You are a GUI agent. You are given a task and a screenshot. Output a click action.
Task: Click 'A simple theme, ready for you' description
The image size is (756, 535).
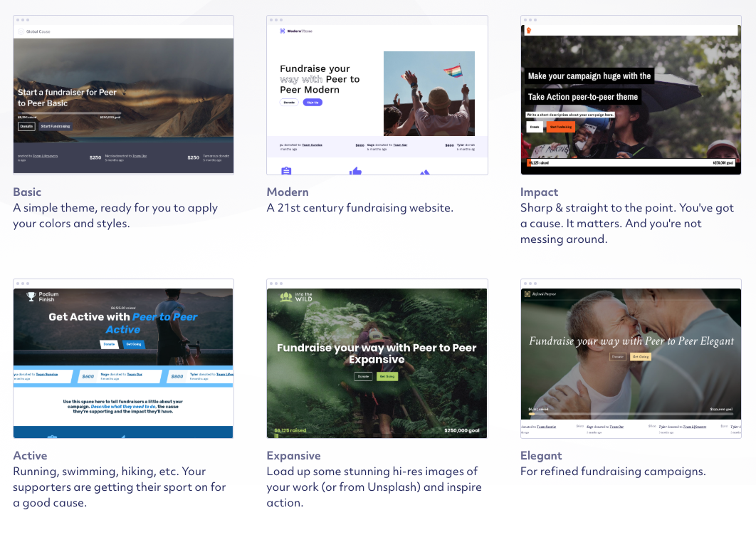(x=115, y=216)
